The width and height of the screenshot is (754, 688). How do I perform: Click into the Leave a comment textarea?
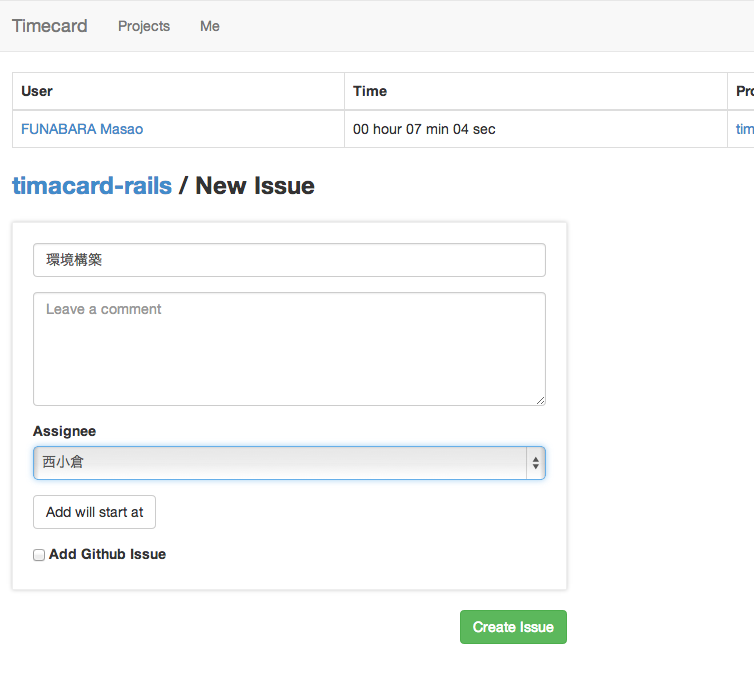click(x=289, y=348)
